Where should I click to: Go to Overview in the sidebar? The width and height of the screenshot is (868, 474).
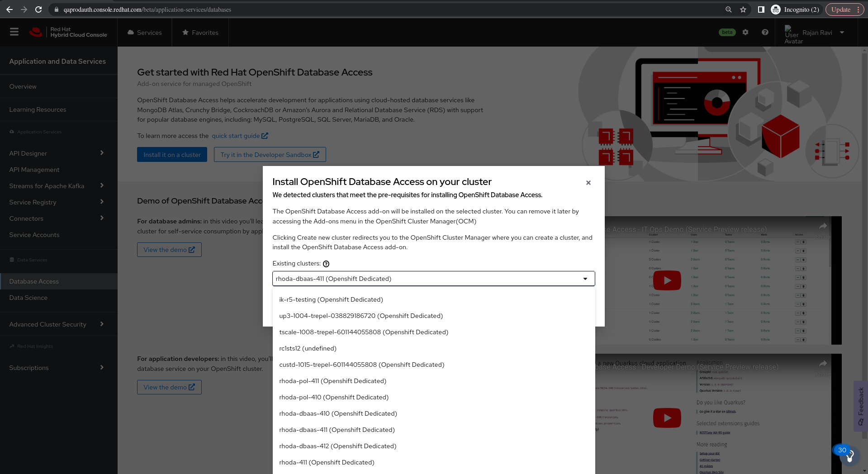click(58, 86)
